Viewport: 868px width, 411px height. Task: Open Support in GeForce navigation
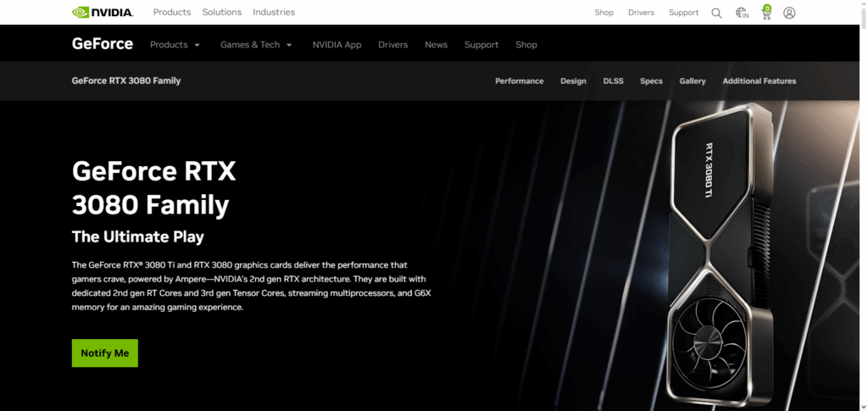coord(481,45)
